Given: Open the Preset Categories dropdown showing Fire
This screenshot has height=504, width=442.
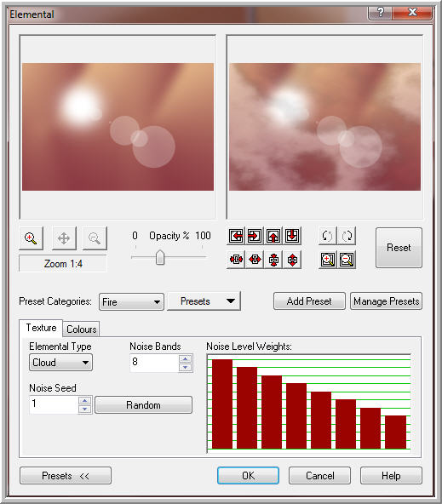Looking at the screenshot, I should [x=131, y=302].
